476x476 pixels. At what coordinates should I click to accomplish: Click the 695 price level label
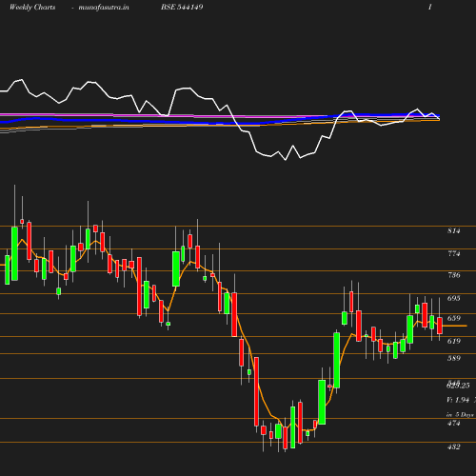(453, 298)
